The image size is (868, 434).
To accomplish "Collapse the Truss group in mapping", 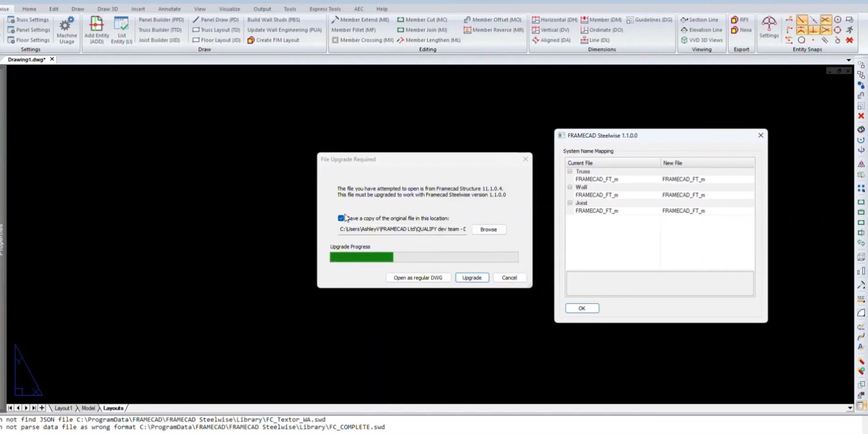I will (x=570, y=171).
